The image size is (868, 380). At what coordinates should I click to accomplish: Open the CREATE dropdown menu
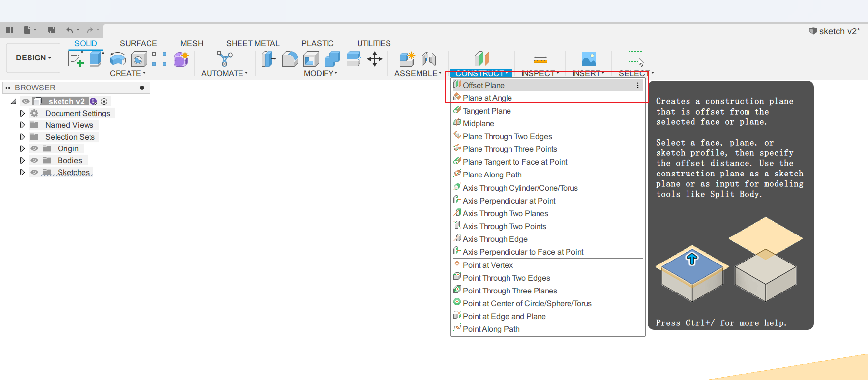[x=128, y=73]
